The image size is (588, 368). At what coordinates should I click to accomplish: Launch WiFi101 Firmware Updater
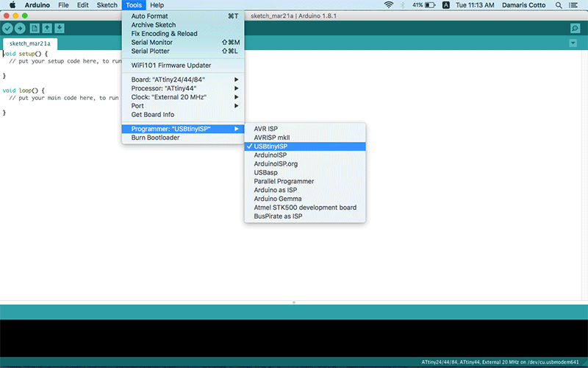183,66
